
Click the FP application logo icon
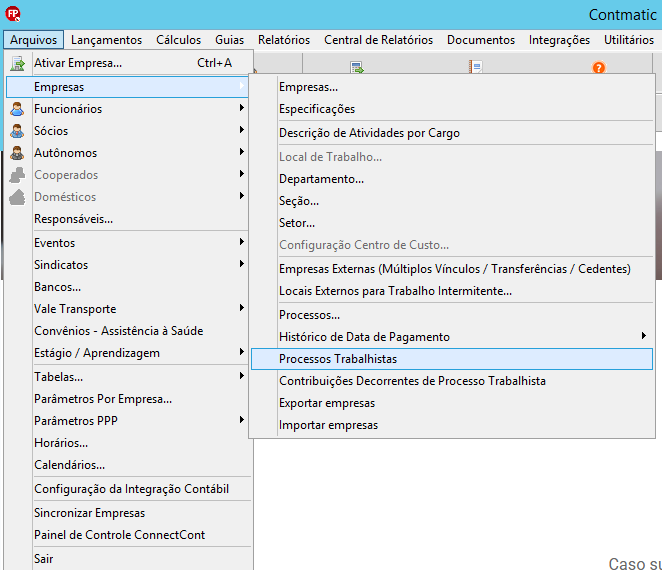[x=13, y=14]
